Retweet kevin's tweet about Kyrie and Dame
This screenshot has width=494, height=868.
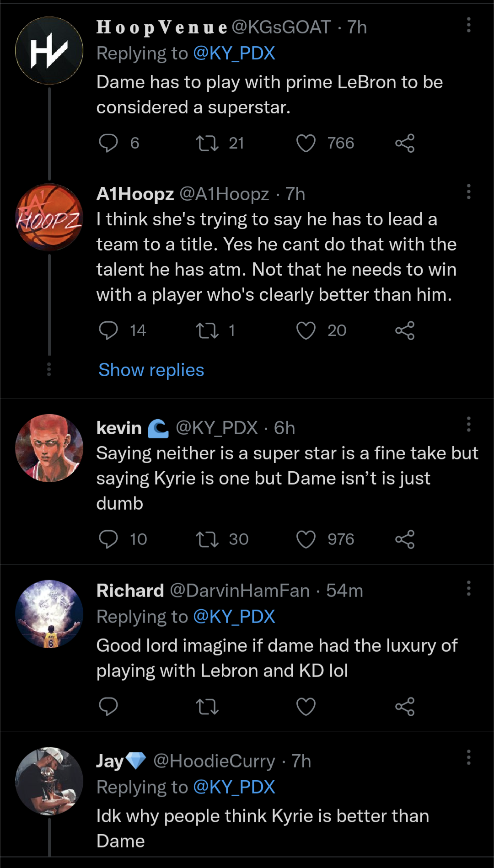click(207, 539)
